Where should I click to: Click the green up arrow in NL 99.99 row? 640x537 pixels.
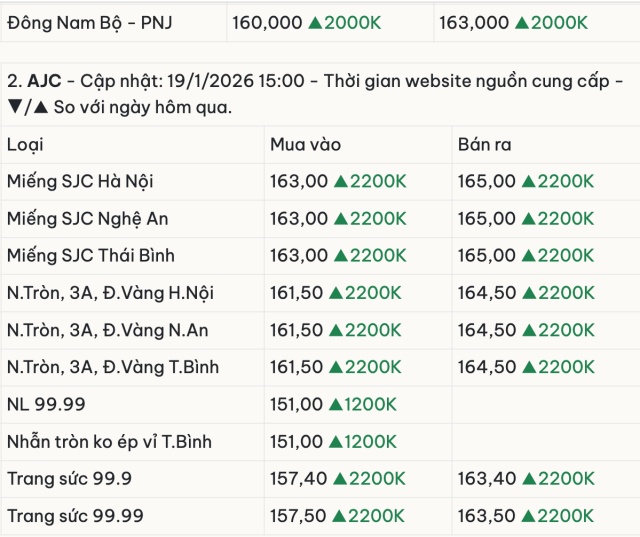pyautogui.click(x=336, y=405)
